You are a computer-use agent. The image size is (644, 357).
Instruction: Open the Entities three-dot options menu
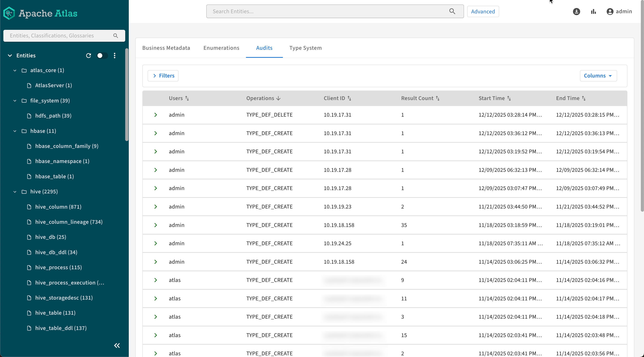click(114, 56)
